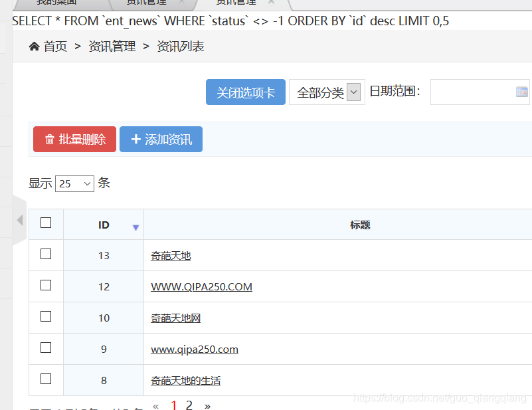This screenshot has height=410, width=532.
Task: Toggle the select-all checkbox in table header
Action: point(46,223)
